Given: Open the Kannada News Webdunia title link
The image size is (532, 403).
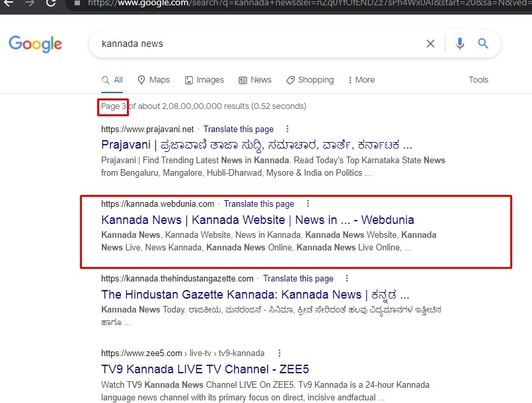Looking at the screenshot, I should coord(258,220).
